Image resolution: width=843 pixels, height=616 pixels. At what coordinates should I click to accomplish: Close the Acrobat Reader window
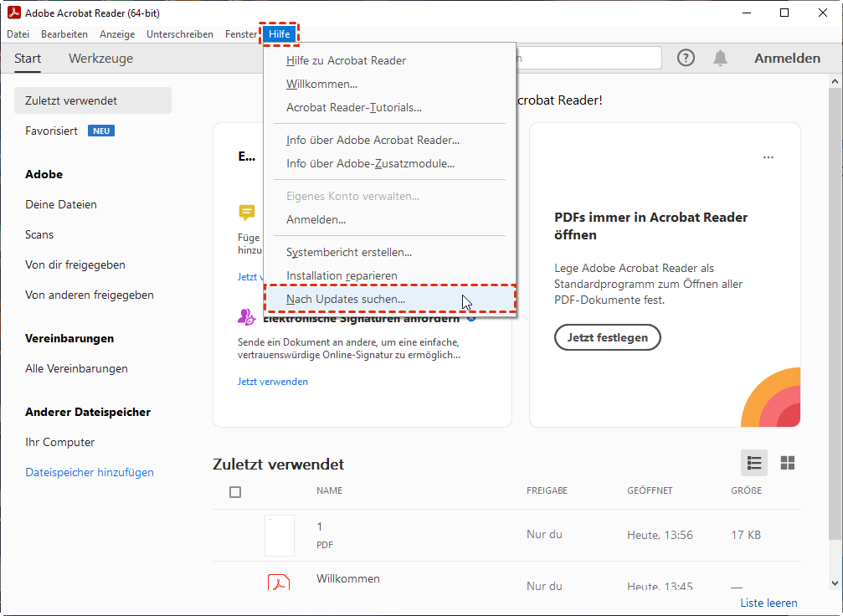click(823, 13)
